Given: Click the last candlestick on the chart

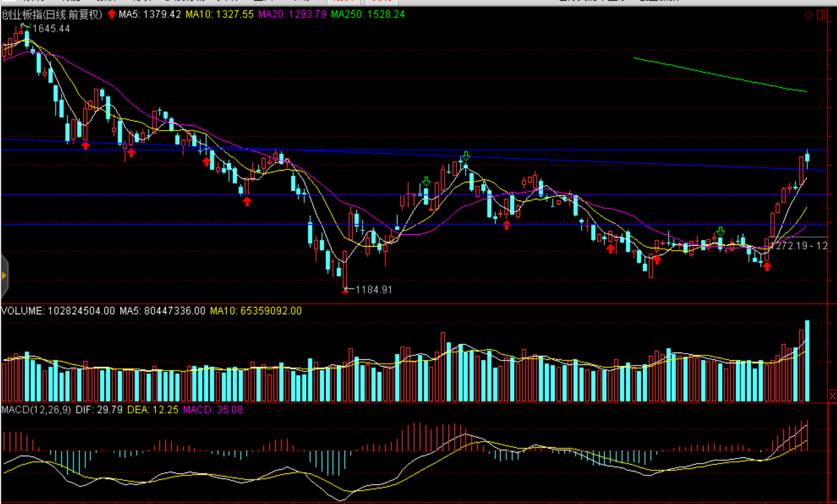Looking at the screenshot, I should [807, 159].
